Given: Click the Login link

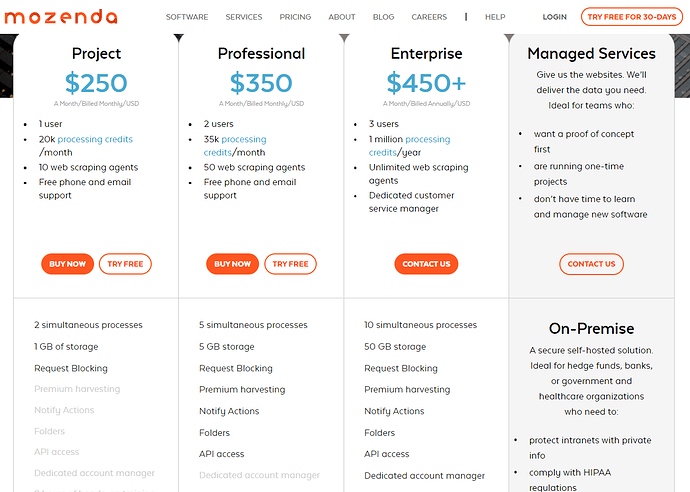Looking at the screenshot, I should [x=554, y=17].
